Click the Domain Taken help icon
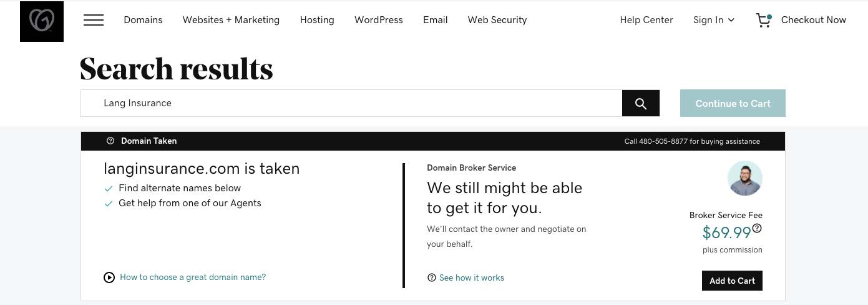The width and height of the screenshot is (868, 305). point(110,141)
